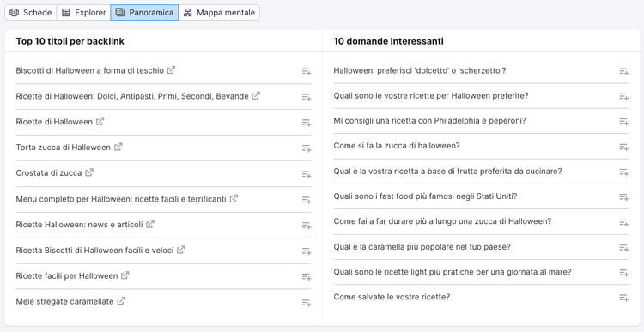Image resolution: width=644 pixels, height=332 pixels.
Task: Open 'Ricette facili per Halloween' title link
Action: click(x=67, y=275)
